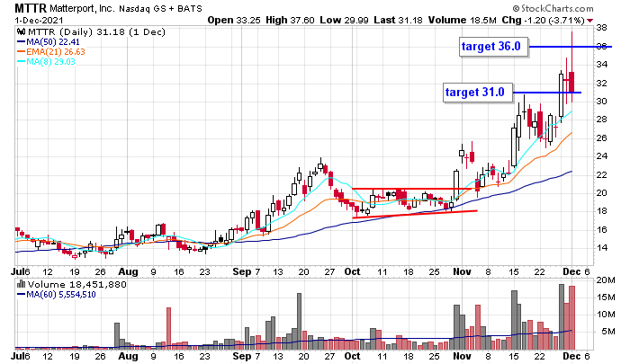630x364 pixels.
Task: Click the 'target 31.0' annotation label
Action: tap(478, 93)
